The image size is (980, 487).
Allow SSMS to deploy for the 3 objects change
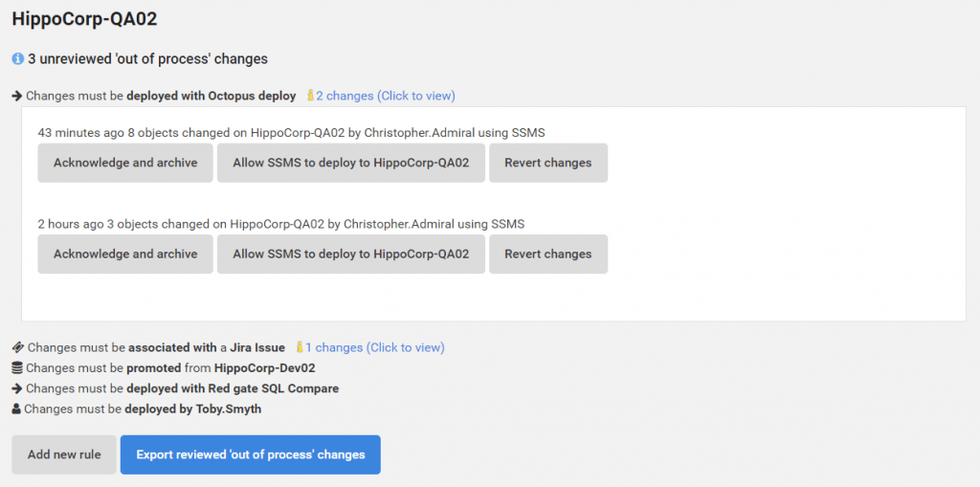pos(351,254)
